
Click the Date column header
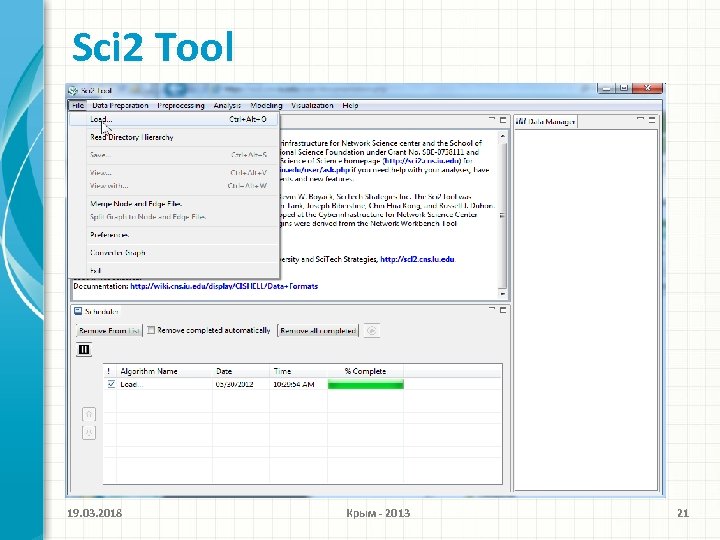[241, 371]
